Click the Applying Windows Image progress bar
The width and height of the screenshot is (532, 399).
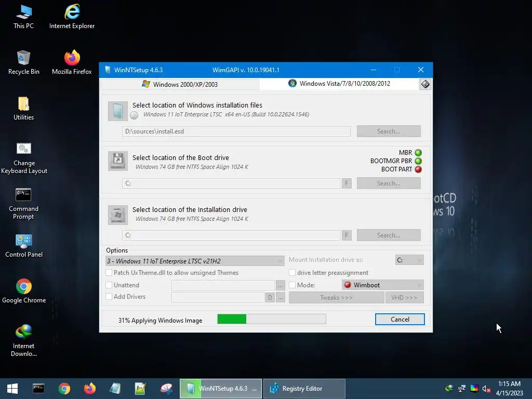(271, 319)
